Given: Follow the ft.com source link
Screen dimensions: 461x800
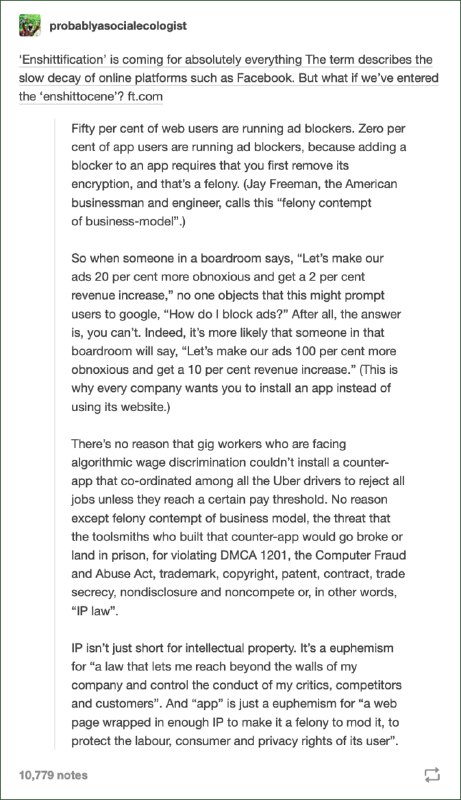Looking at the screenshot, I should (144, 96).
